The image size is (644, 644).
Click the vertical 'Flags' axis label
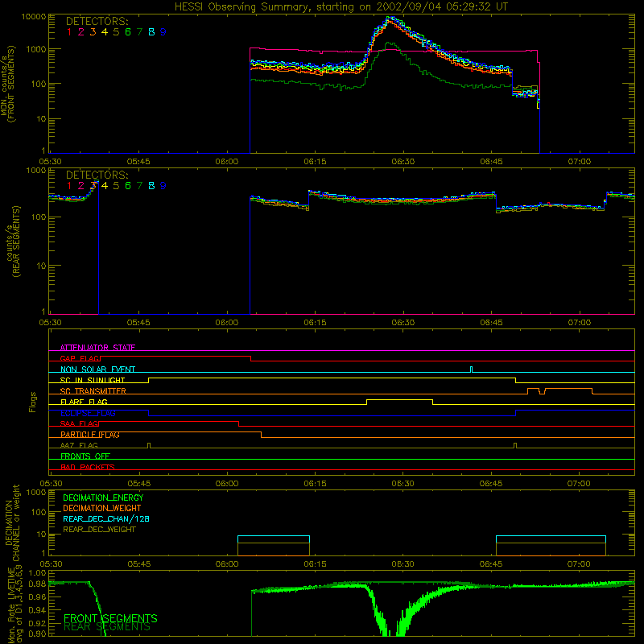[33, 402]
